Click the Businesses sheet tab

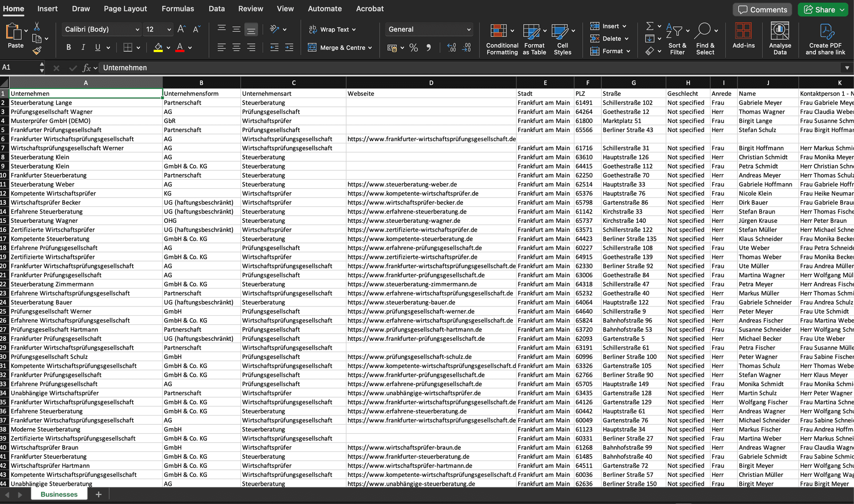coord(59,494)
